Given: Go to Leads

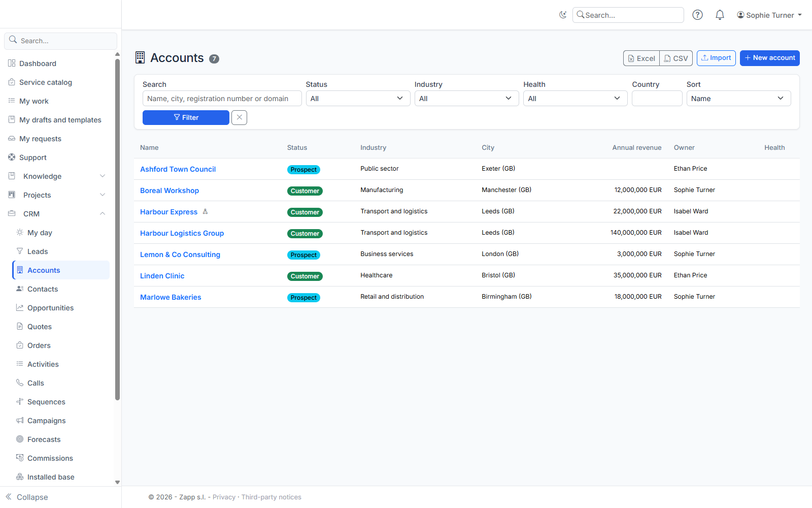Looking at the screenshot, I should click(x=61, y=251).
